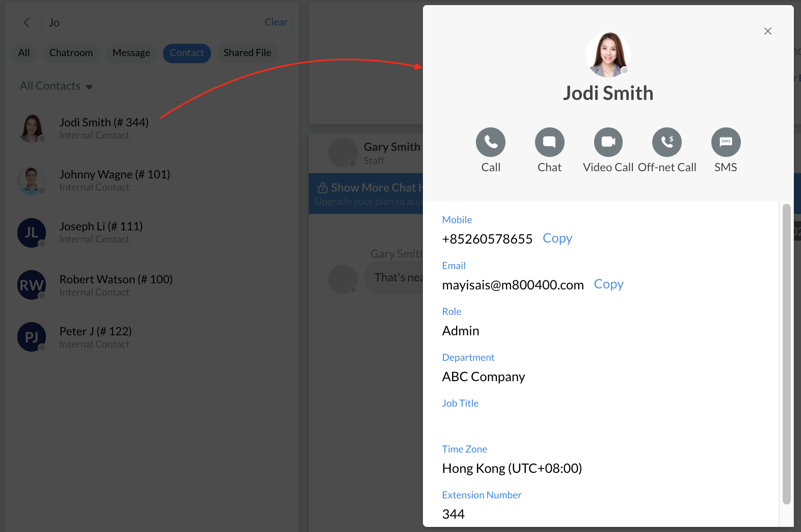The width and height of the screenshot is (801, 532).
Task: Place an Off-net Call to Jodi Smith
Action: (x=667, y=142)
